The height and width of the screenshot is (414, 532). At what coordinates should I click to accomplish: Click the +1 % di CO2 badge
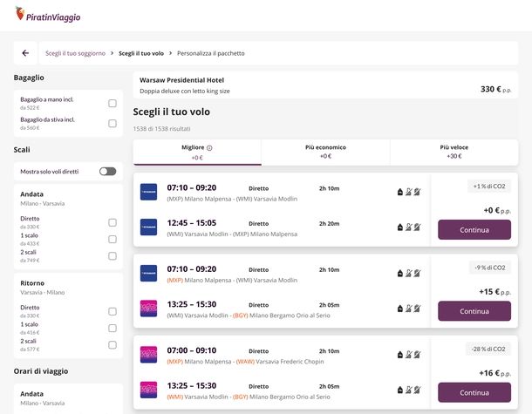click(489, 187)
